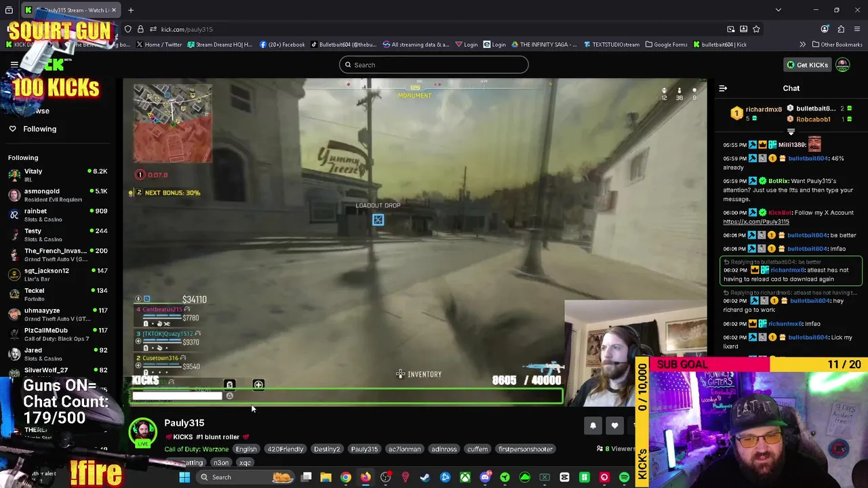Select the ac7ionman tag
This screenshot has height=488, width=868.
click(404, 449)
